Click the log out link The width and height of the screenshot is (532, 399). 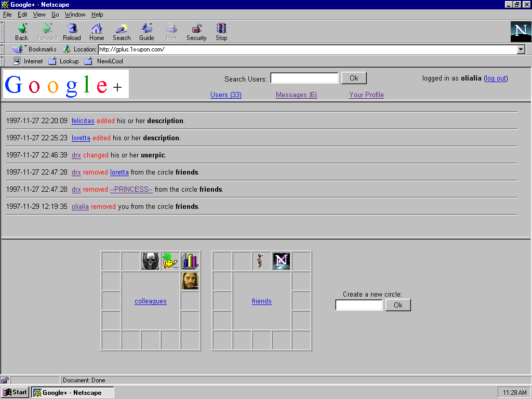[496, 78]
